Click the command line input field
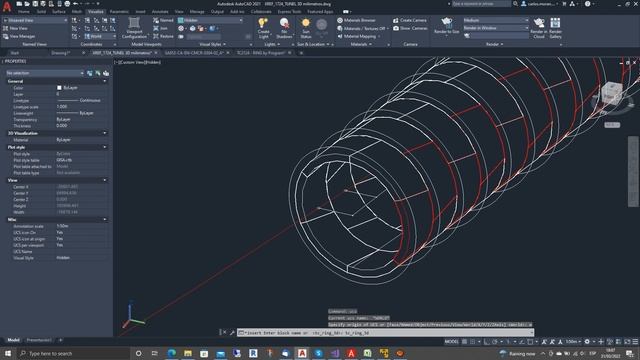 coord(385,333)
